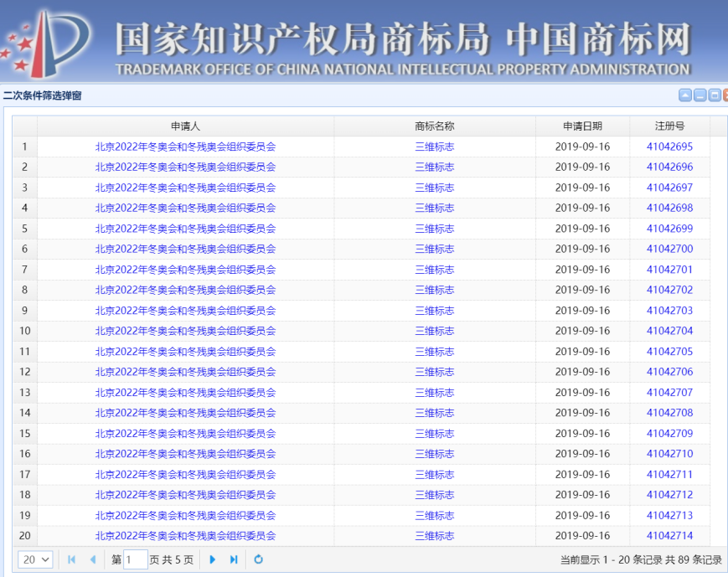Click the '当前显示 1 - 20 条记录 共 89 条记录' status text
The width and height of the screenshot is (728, 577).
(641, 559)
